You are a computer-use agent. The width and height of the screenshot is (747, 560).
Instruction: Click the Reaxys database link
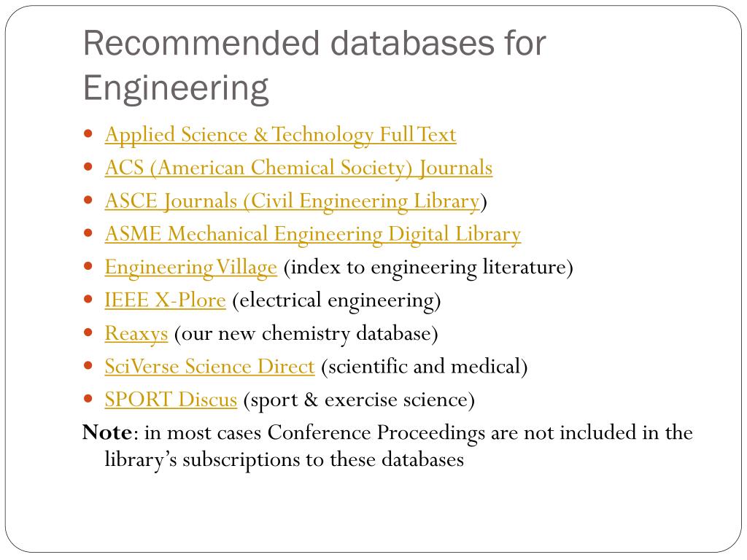pos(136,334)
